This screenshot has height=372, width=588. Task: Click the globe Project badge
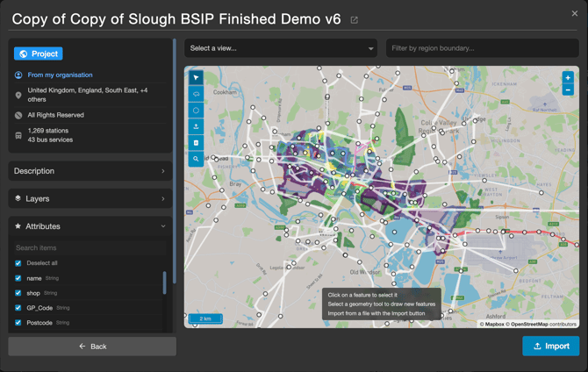[x=39, y=54]
